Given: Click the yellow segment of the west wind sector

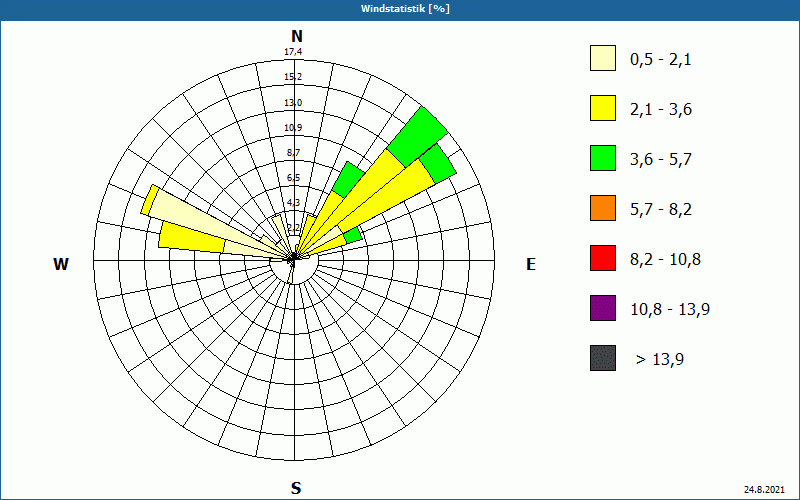Looking at the screenshot, I should [192, 237].
